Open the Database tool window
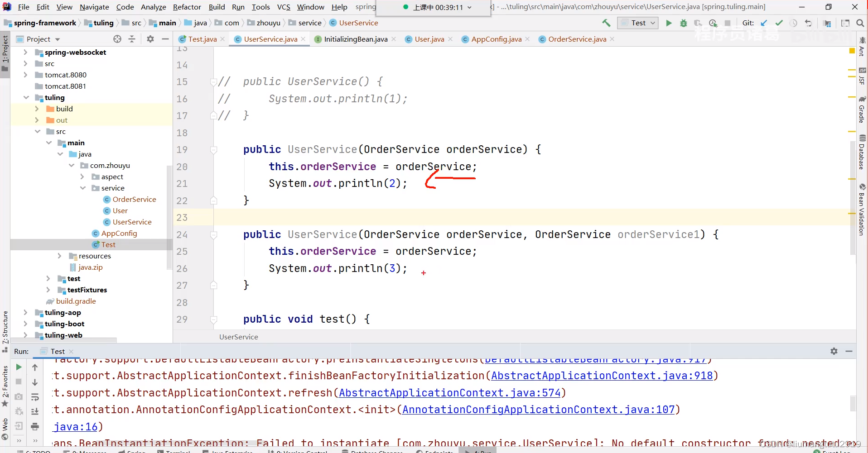Viewport: 868px width, 453px height. pos(862,153)
